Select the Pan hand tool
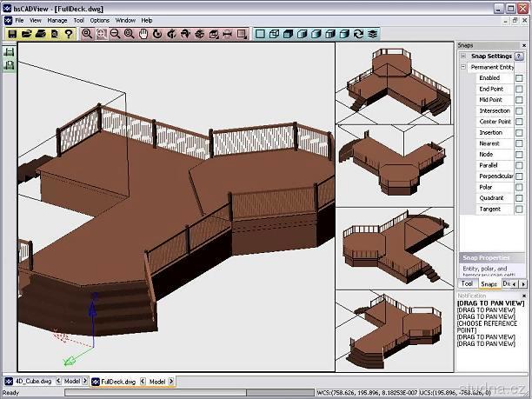The image size is (532, 399). tap(143, 34)
